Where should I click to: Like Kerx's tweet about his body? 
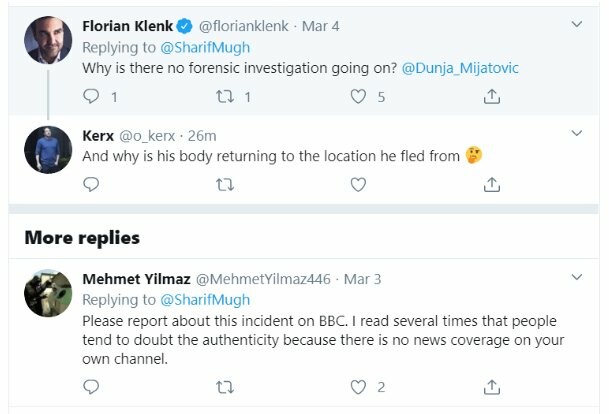358,184
